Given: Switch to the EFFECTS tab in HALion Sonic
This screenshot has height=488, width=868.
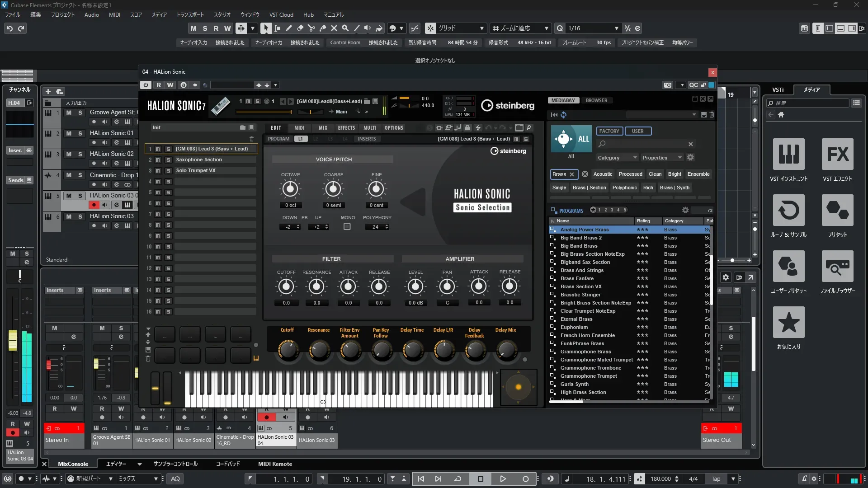Looking at the screenshot, I should (346, 128).
